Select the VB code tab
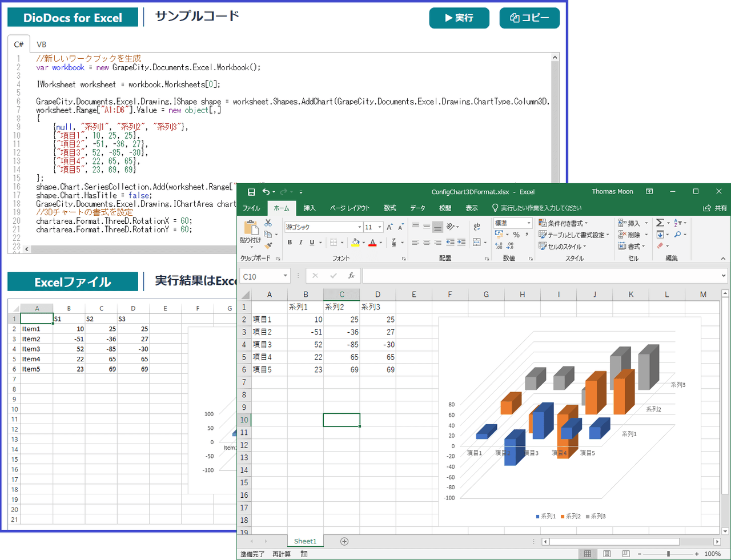The image size is (731, 560). tap(42, 45)
